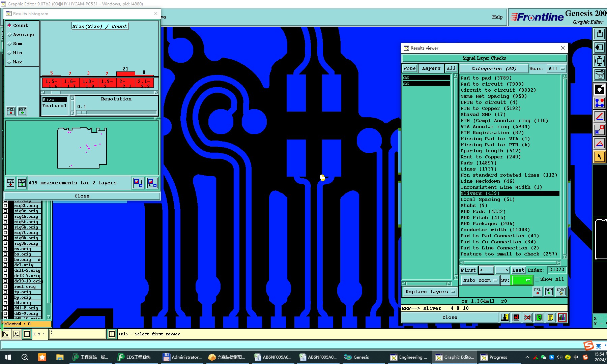
Task: Toggle checkbox for layer rout.orig
Action: pyautogui.click(x=5, y=286)
